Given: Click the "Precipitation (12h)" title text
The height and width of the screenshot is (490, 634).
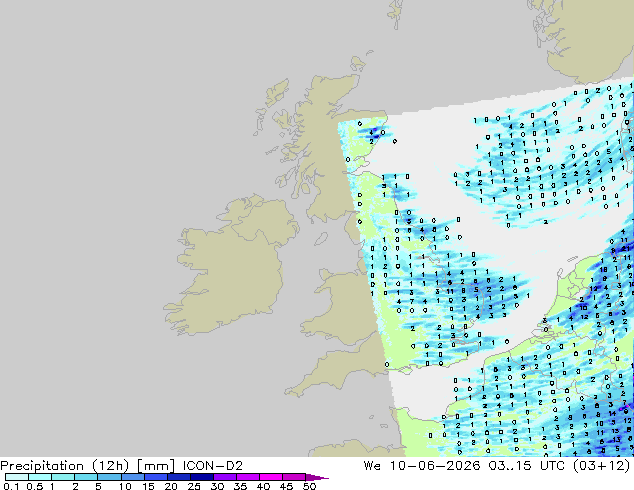Looking at the screenshot, I should click(65, 466).
